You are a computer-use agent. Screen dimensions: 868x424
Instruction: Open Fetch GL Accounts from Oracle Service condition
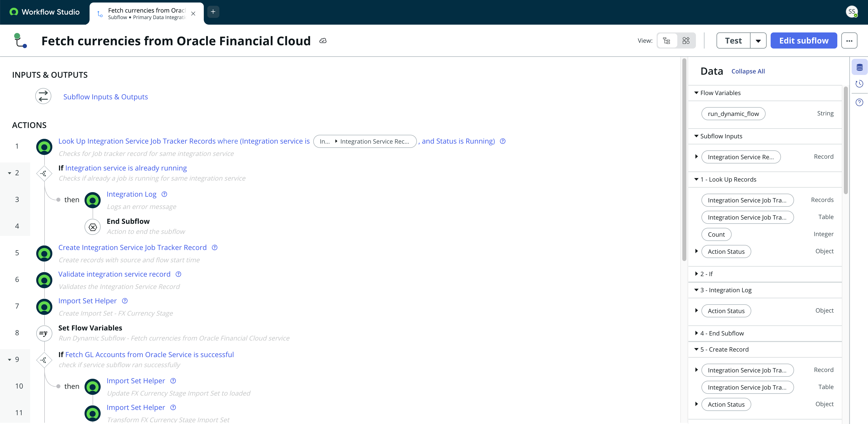[x=149, y=355]
